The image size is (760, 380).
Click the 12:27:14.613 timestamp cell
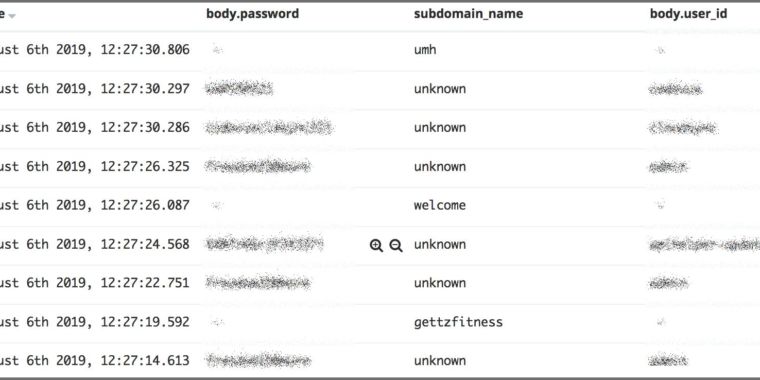[95, 361]
